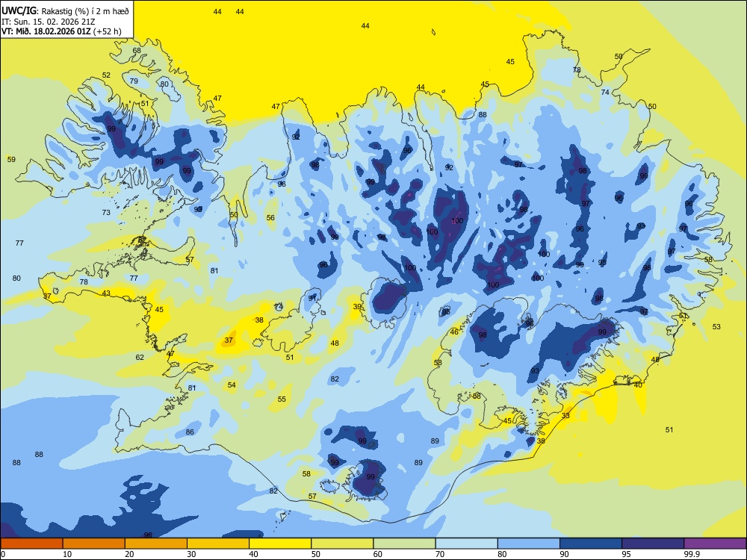This screenshot has height=560, width=747.
Task: Click the map humidity value 39
Action: pyautogui.click(x=357, y=307)
